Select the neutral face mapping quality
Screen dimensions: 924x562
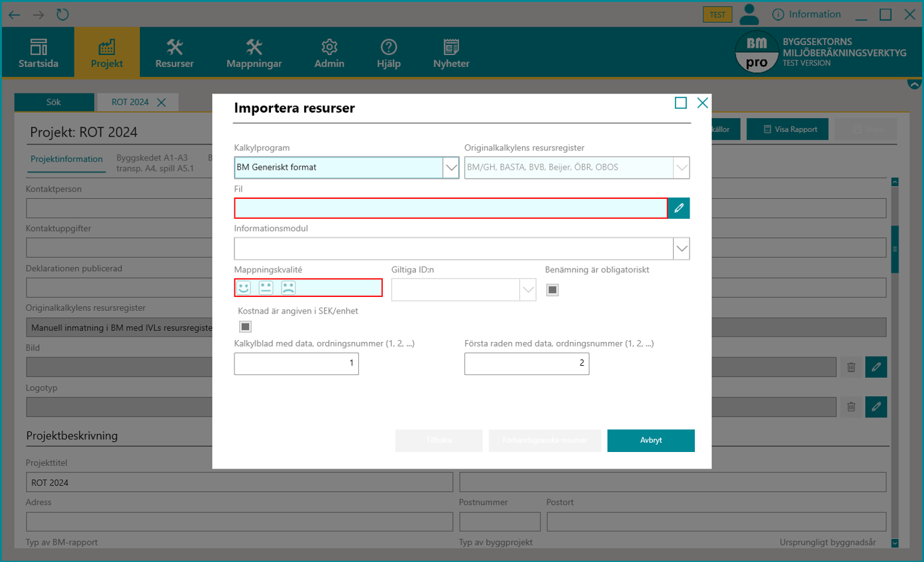click(x=266, y=288)
